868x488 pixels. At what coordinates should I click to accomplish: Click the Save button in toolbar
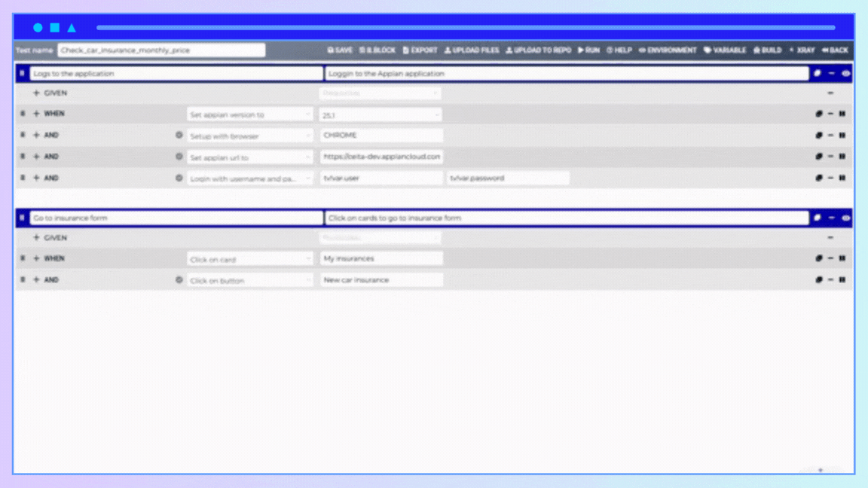coord(340,50)
